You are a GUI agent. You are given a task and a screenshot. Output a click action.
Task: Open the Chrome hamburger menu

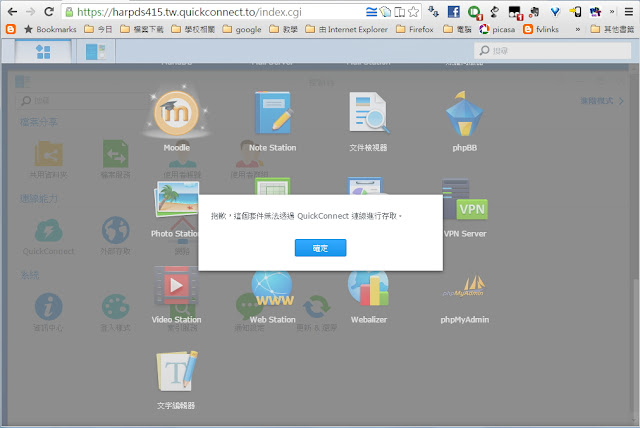coord(629,12)
